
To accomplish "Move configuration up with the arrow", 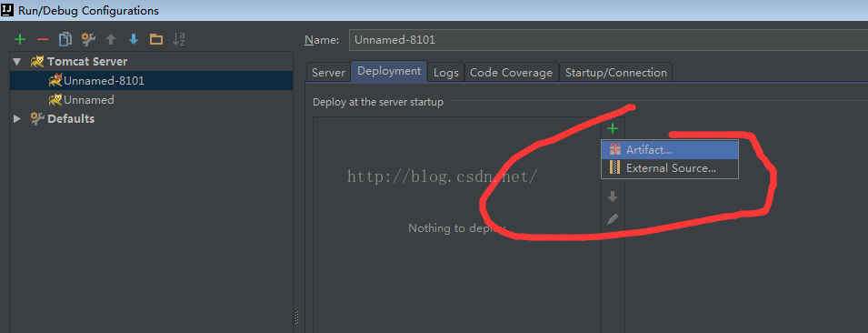I will pos(111,39).
